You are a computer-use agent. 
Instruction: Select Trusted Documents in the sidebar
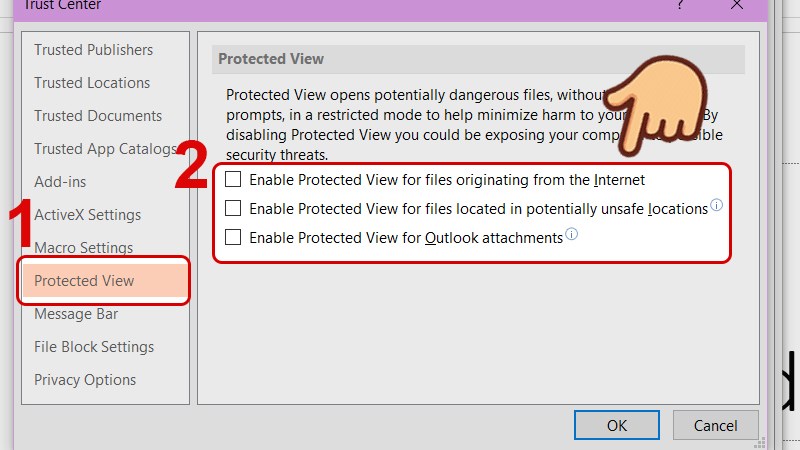click(x=98, y=116)
